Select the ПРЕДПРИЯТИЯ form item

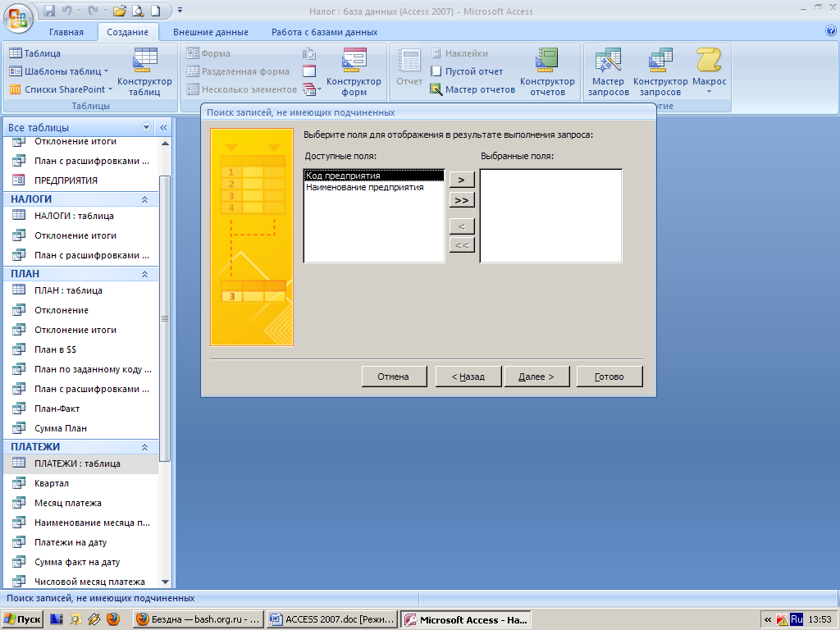pyautogui.click(x=81, y=180)
